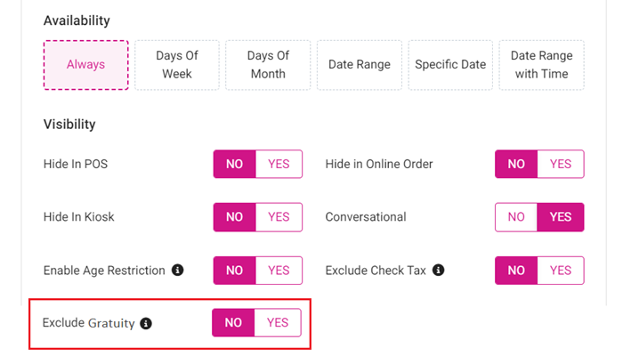Image resolution: width=631 pixels, height=364 pixels.
Task: Choose Days Of Week availability
Action: point(177,65)
